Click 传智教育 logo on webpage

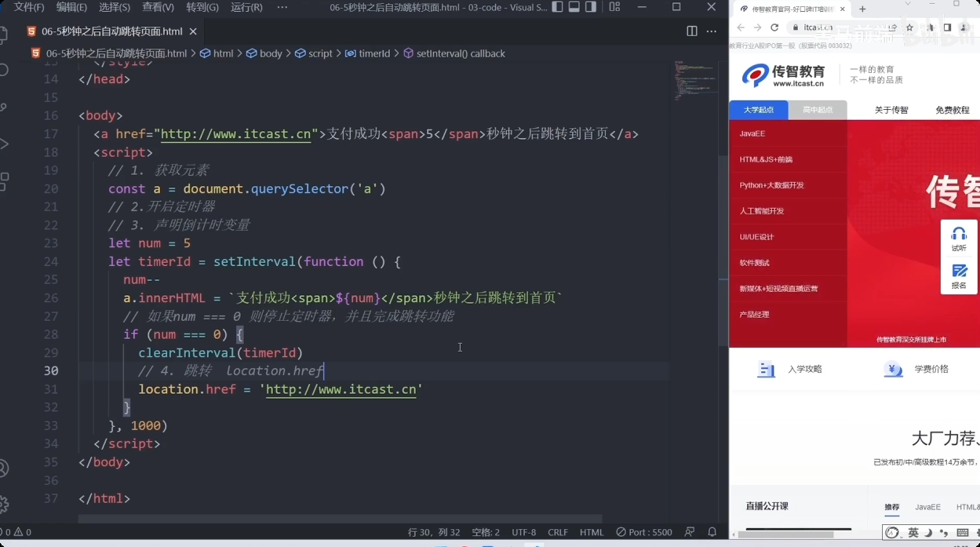tap(784, 75)
